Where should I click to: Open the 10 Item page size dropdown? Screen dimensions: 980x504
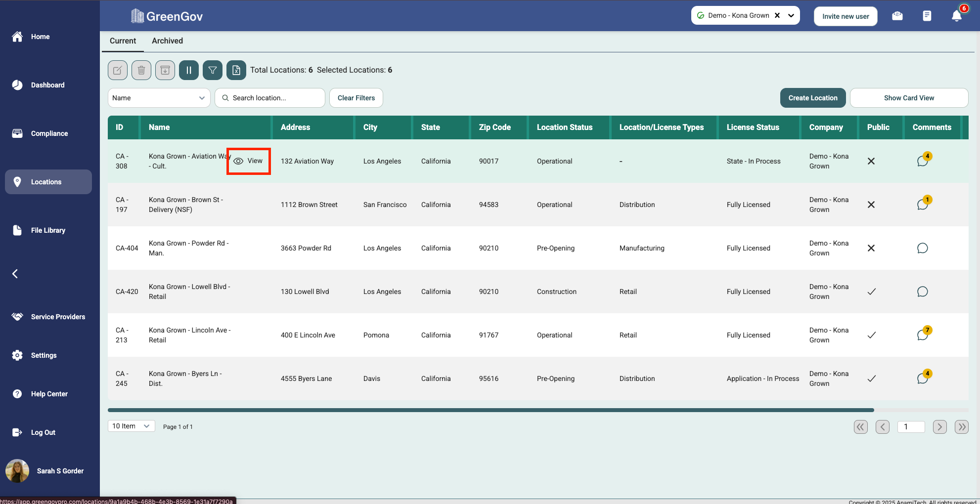[x=132, y=426]
